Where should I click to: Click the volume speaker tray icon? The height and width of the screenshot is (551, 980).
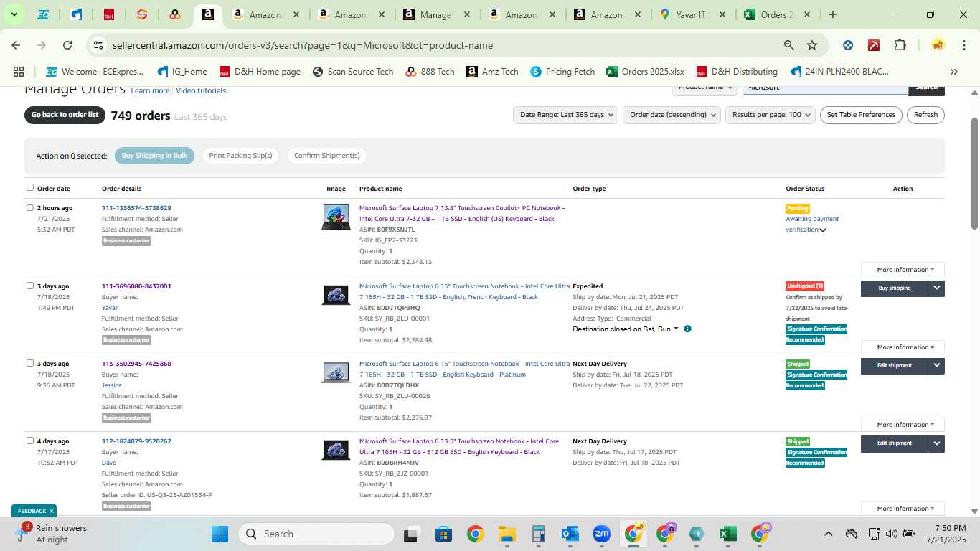pyautogui.click(x=891, y=534)
